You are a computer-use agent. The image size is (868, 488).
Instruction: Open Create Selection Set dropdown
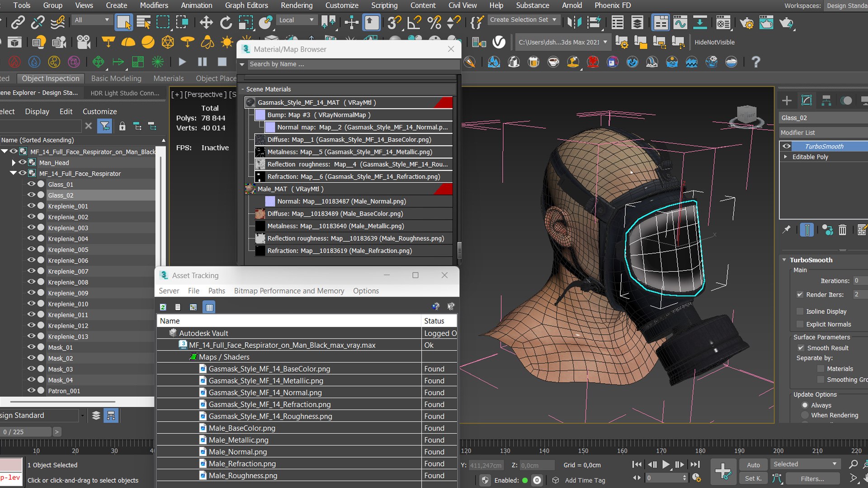(x=524, y=20)
